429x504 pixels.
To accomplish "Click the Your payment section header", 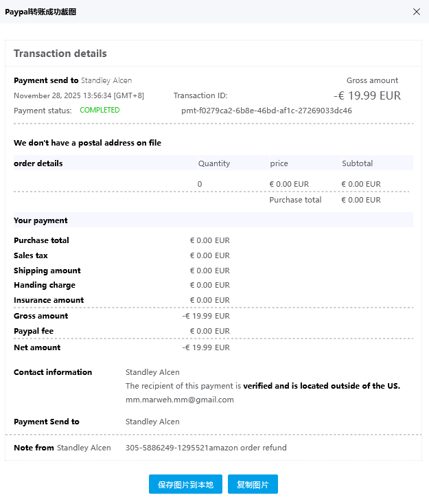I will pyautogui.click(x=40, y=220).
